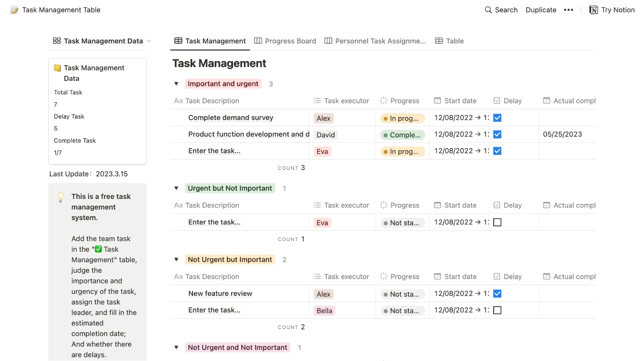Viewport: 644px width, 361px height.
Task: Collapse the Urgent but Not Important group
Action: (x=177, y=188)
